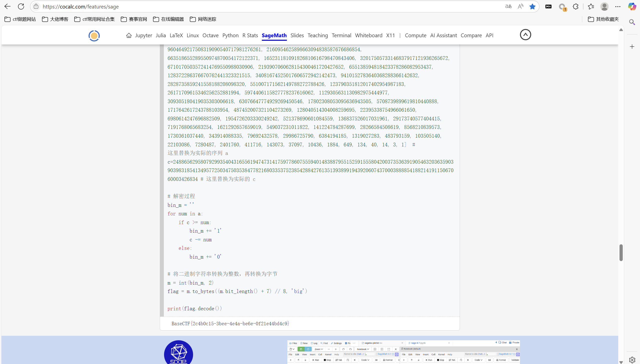This screenshot has width=640, height=364.
Task: Open the Copilot icon
Action: [632, 6]
